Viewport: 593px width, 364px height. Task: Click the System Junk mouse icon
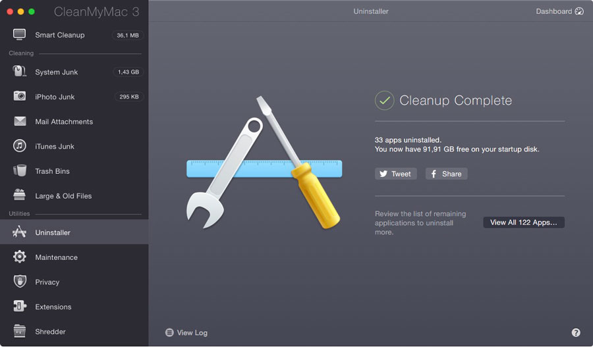click(x=19, y=71)
